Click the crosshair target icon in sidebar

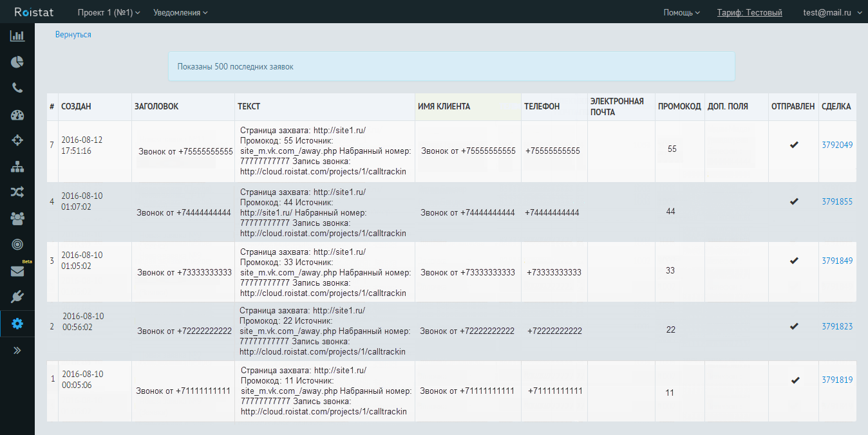coord(17,140)
